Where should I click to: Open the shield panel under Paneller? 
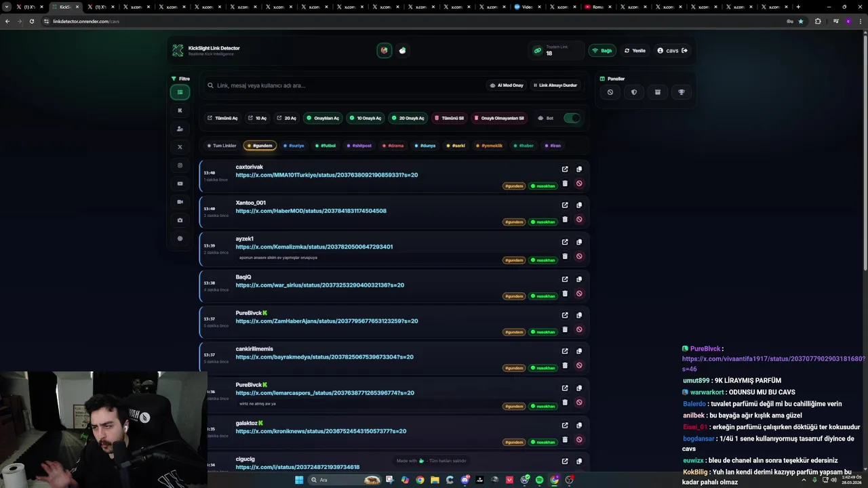click(x=634, y=92)
